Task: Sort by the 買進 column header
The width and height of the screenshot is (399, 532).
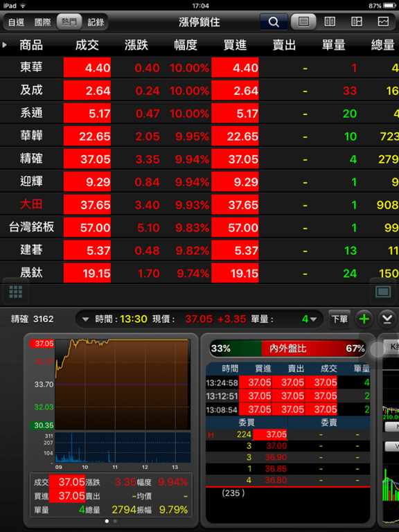Action: [235, 45]
